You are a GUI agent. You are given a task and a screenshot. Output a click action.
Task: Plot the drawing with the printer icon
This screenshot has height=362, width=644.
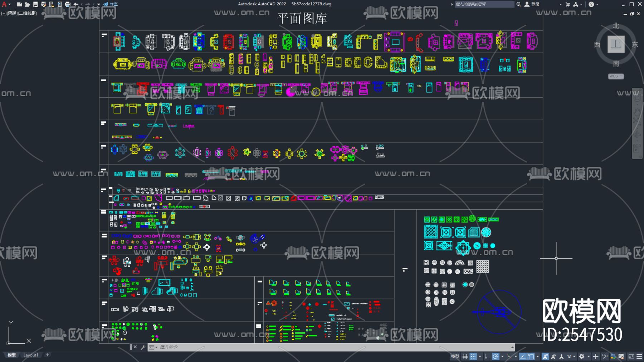pos(68,4)
